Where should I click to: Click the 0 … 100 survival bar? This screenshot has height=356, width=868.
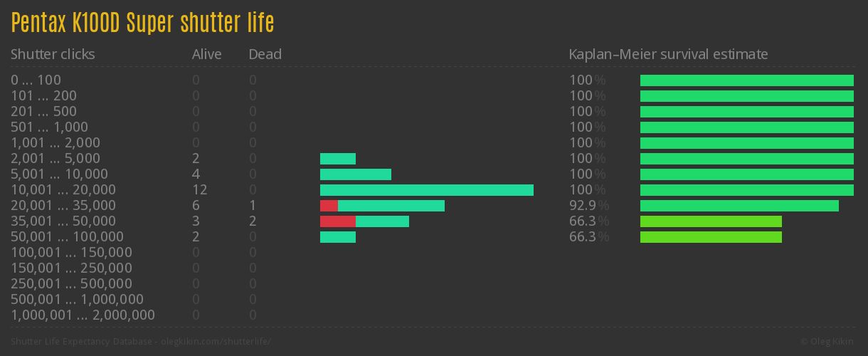(x=746, y=80)
